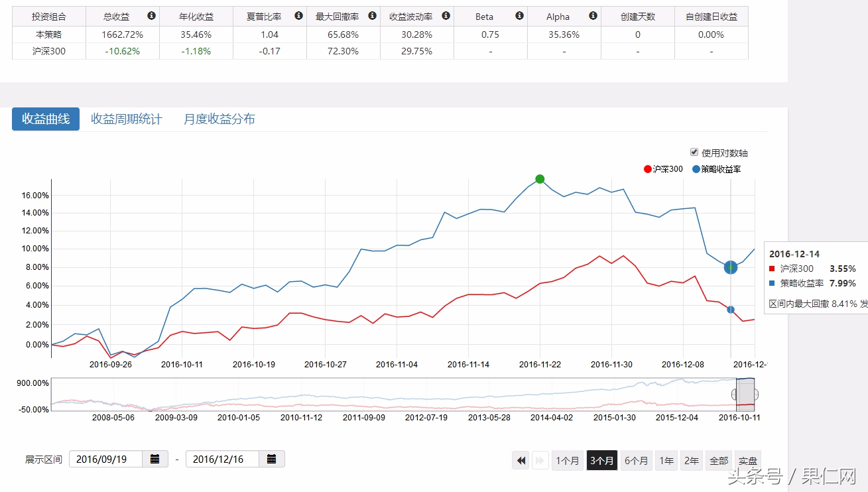This screenshot has height=492, width=868.
Task: Open the 夏普比率 info icon
Action: coord(298,16)
